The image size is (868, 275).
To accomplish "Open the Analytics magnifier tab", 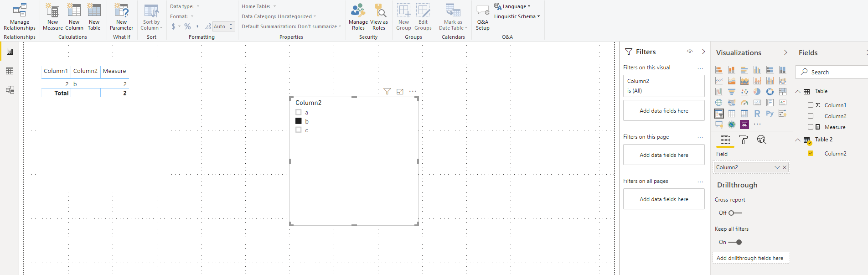I will (762, 140).
